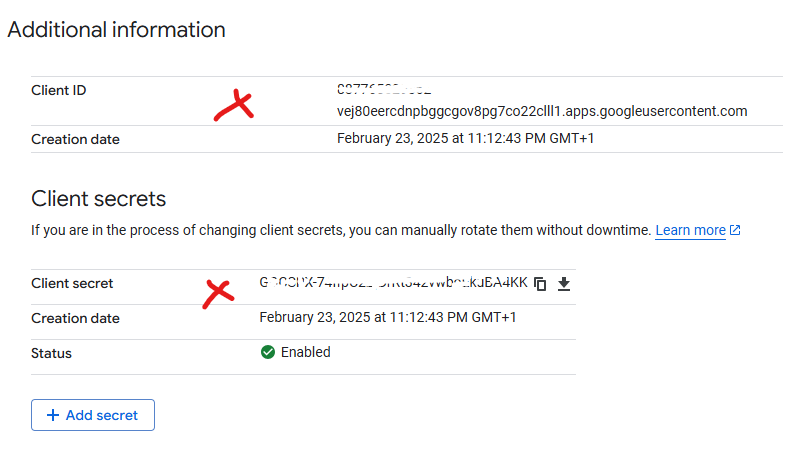The width and height of the screenshot is (807, 457).
Task: Click the plus icon on Add secret
Action: point(52,415)
